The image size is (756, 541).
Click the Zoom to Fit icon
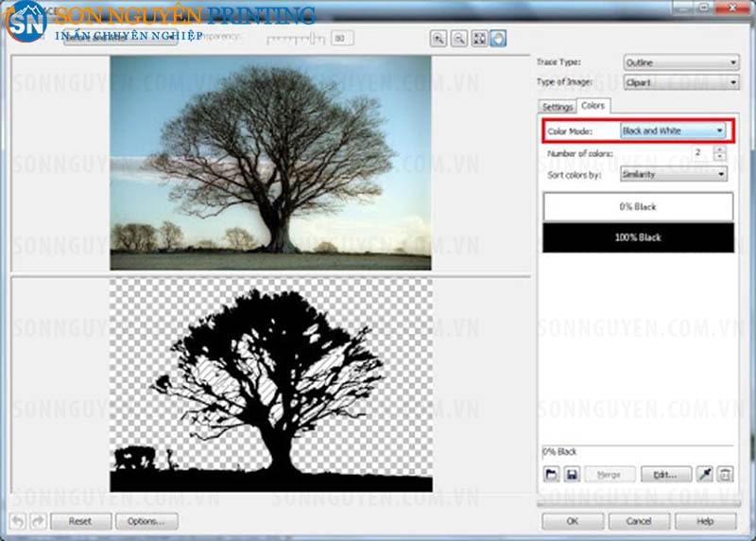tap(479, 39)
